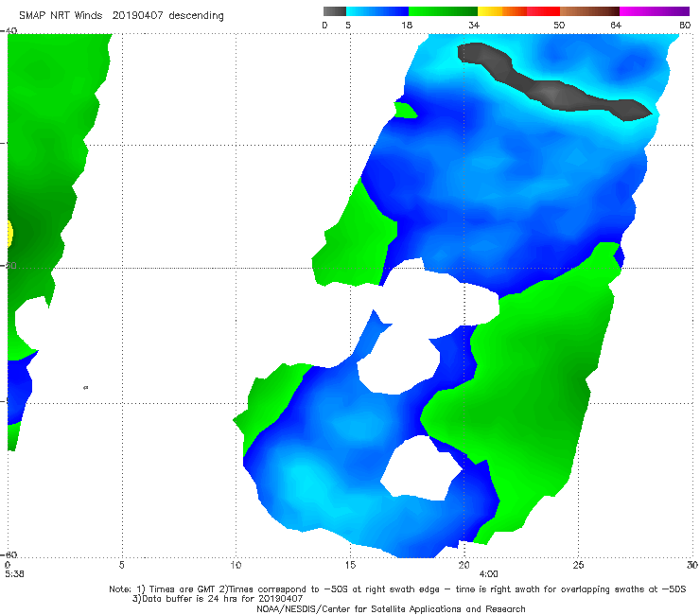This screenshot has height=615, width=700.
Task: Click the color scale label "64"
Action: point(616,25)
